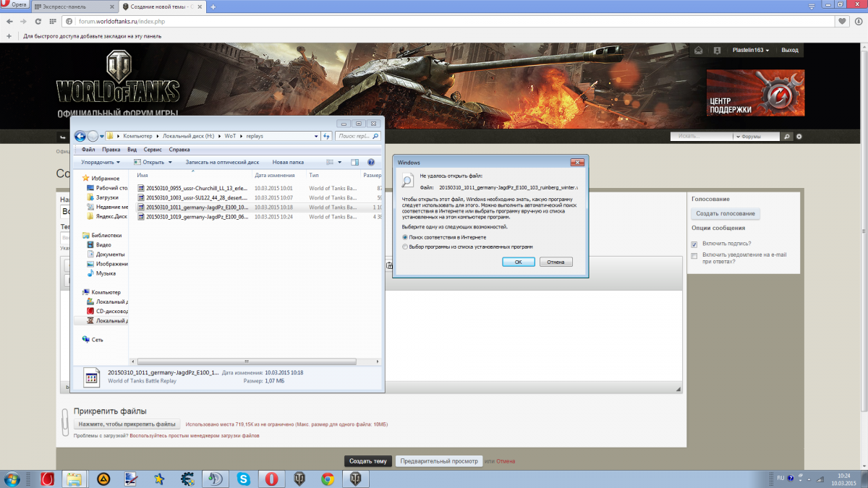Viewport: 868px width, 488px height.
Task: Select 'Поиск соответствия в Интернете' radio option
Action: tap(405, 237)
